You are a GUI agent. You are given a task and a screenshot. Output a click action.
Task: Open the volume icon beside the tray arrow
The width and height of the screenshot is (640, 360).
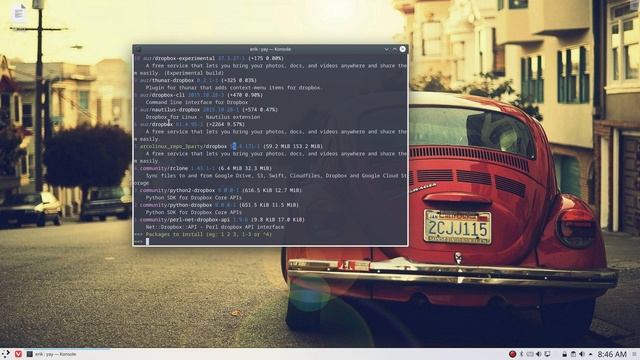click(x=582, y=354)
